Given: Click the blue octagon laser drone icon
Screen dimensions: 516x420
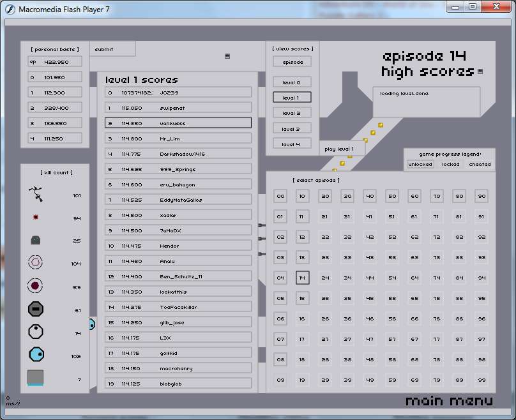Looking at the screenshot, I should click(x=36, y=354).
